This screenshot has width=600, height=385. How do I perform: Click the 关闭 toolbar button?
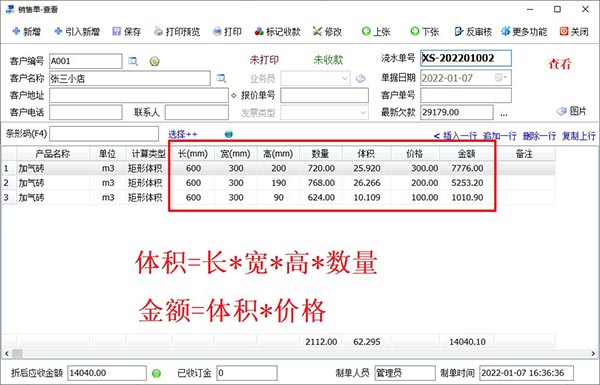pyautogui.click(x=574, y=31)
